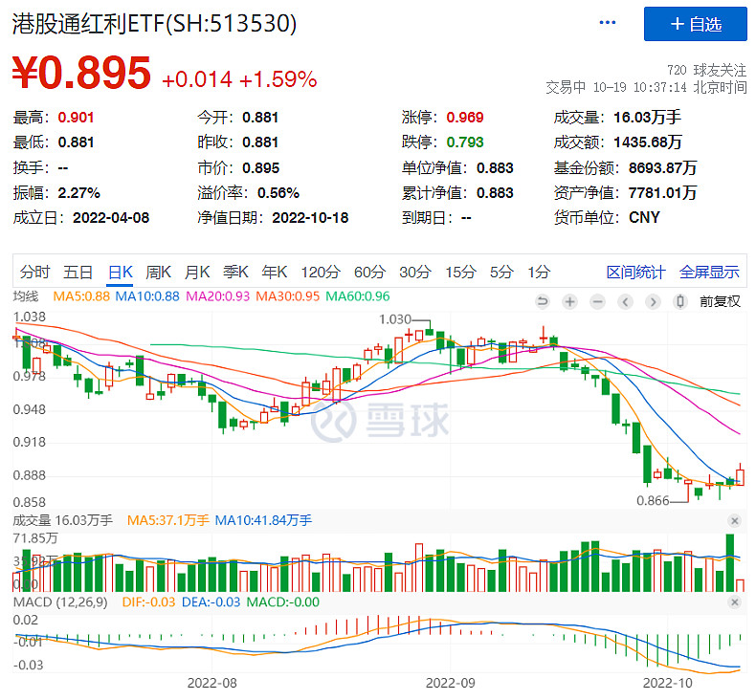Click the 720 球友关注 followers text

tap(707, 71)
